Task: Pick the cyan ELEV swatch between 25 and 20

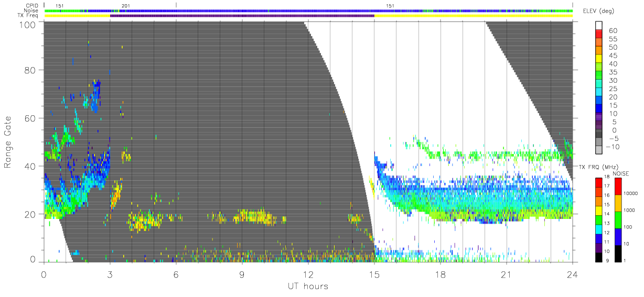Action: [599, 93]
